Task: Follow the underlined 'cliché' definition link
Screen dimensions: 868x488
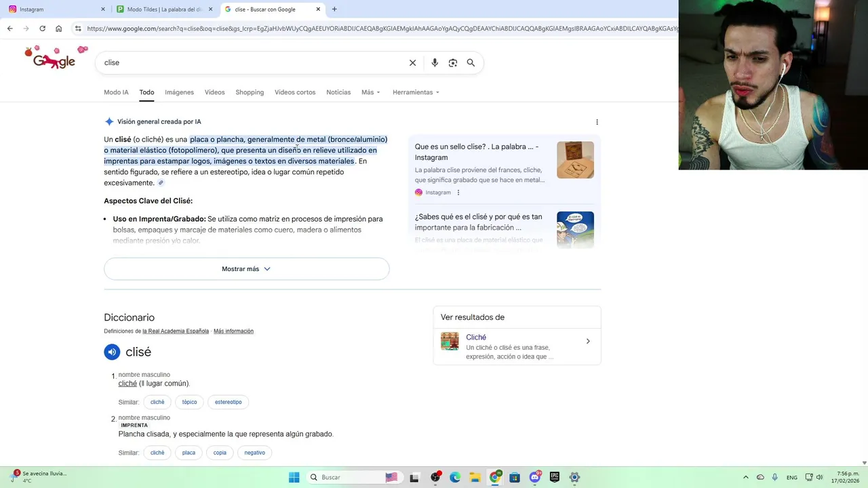Action: 127,384
